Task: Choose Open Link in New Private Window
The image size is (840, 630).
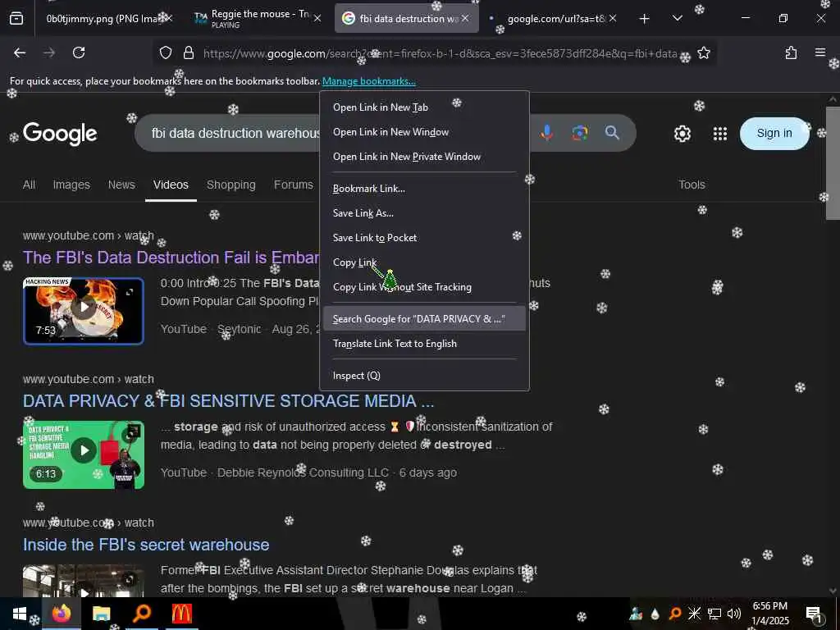Action: coord(424,157)
